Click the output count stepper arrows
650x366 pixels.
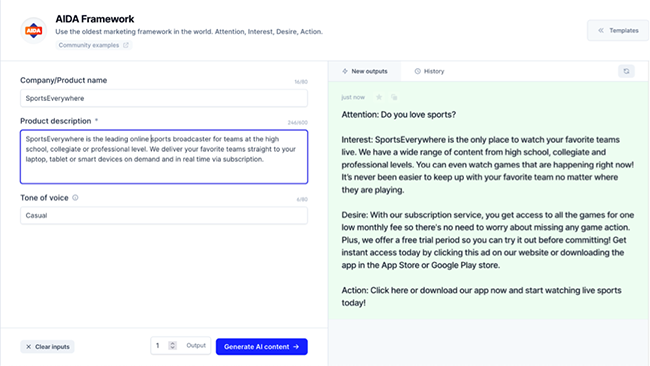point(172,345)
